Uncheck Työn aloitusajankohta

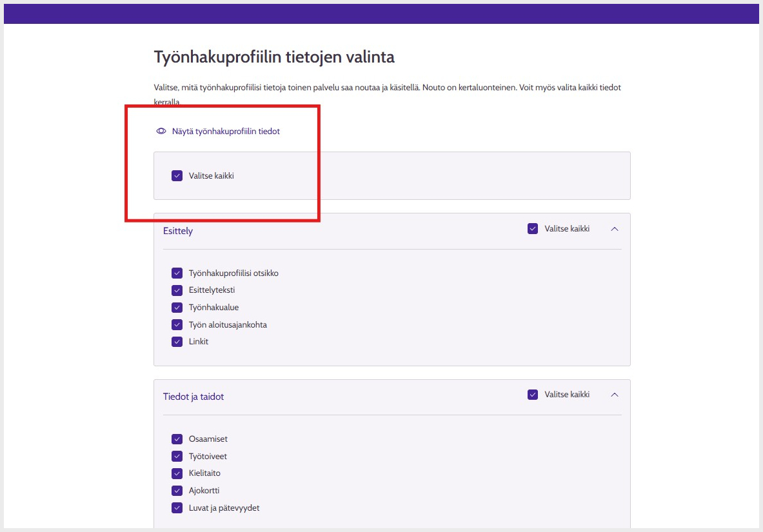[x=177, y=324]
